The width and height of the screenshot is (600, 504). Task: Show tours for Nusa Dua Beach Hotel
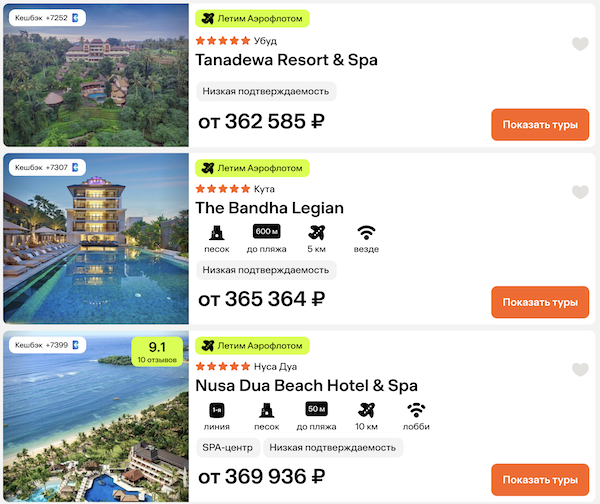point(540,478)
